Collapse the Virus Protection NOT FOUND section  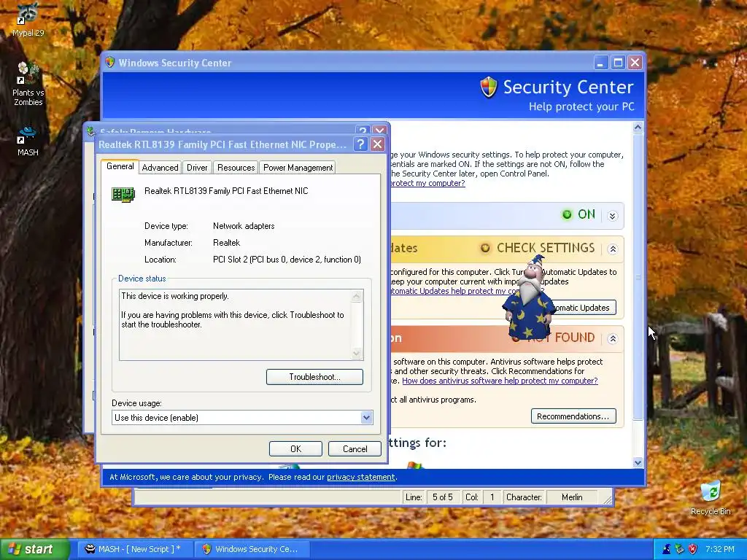[x=613, y=338]
